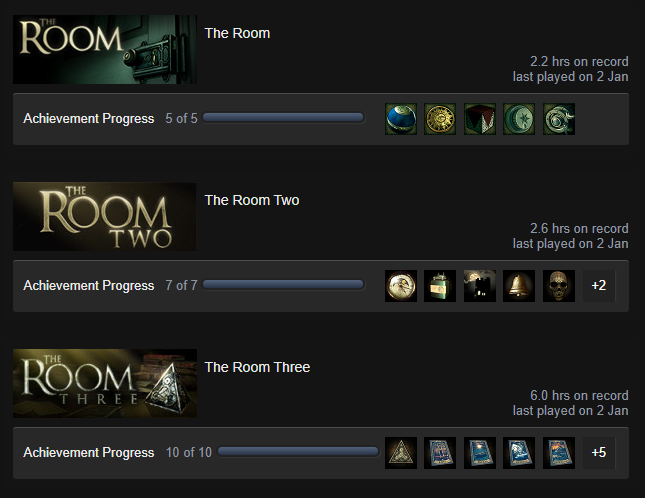Click the red cube achievement icon

pyautogui.click(x=480, y=119)
